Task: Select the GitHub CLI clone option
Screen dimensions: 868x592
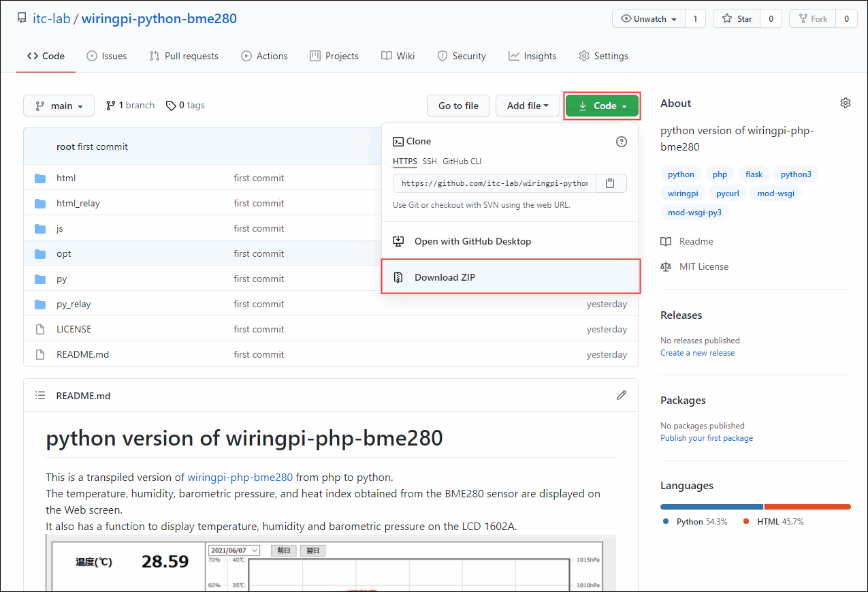Action: [462, 161]
